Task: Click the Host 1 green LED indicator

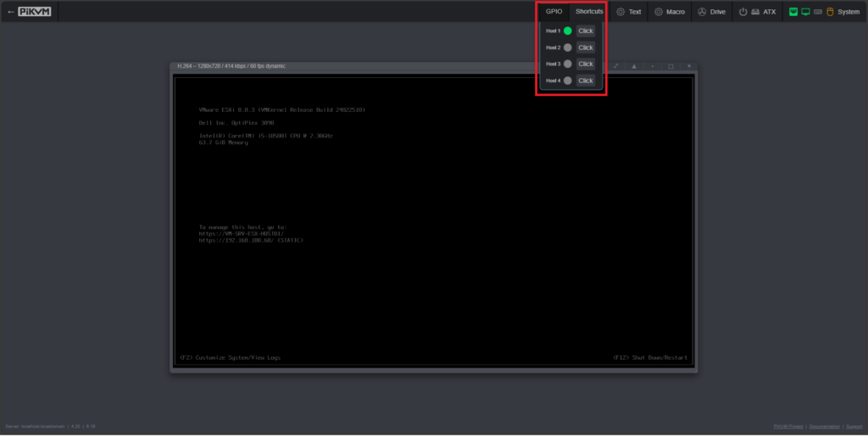Action: [x=567, y=31]
